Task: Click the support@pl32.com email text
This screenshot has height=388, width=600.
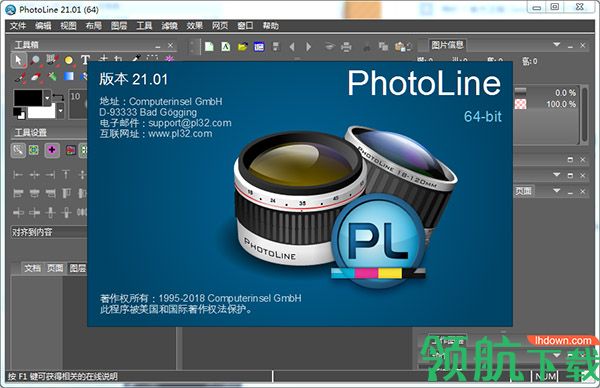Action: pyautogui.click(x=190, y=123)
